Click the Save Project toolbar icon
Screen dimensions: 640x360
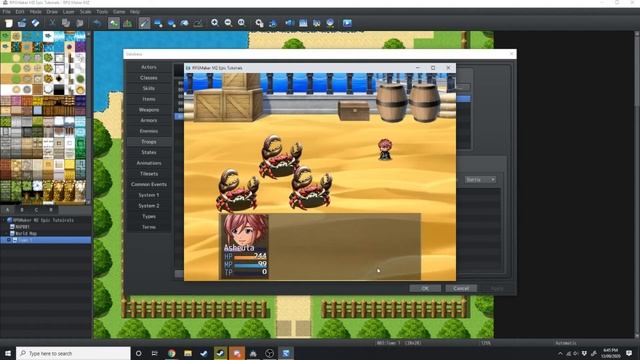36,23
